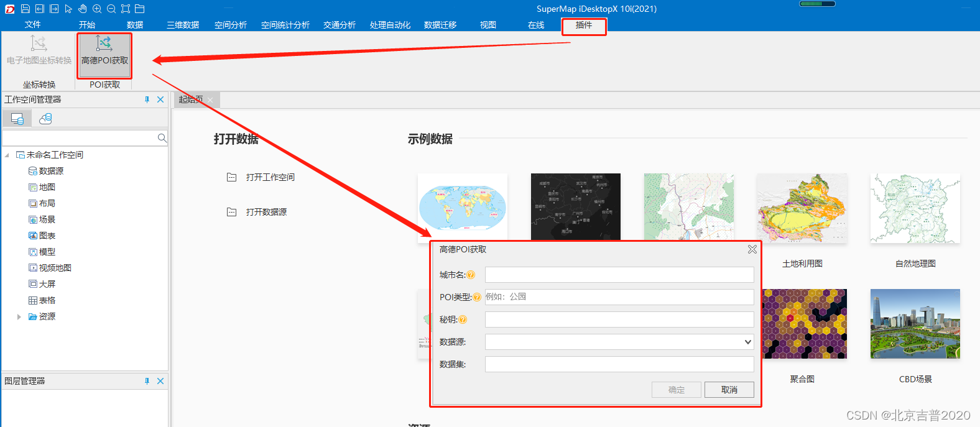
Task: Close the 图层管理器 panel
Action: 160,381
